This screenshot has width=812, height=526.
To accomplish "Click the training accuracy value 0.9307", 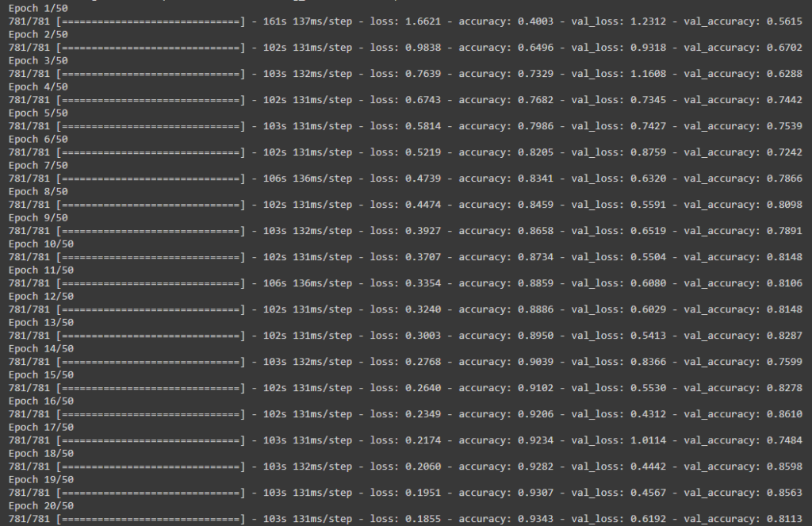I will [535, 493].
